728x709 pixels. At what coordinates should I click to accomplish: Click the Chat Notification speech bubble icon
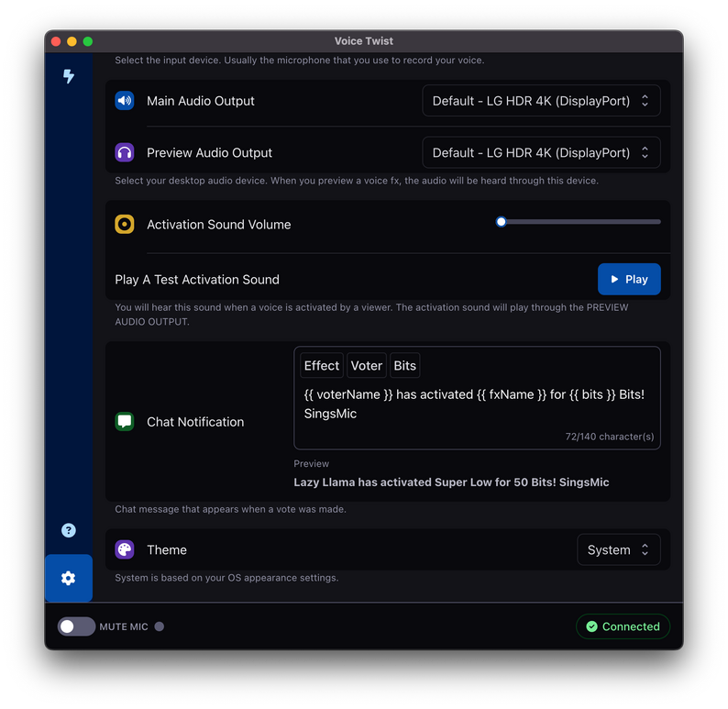125,422
